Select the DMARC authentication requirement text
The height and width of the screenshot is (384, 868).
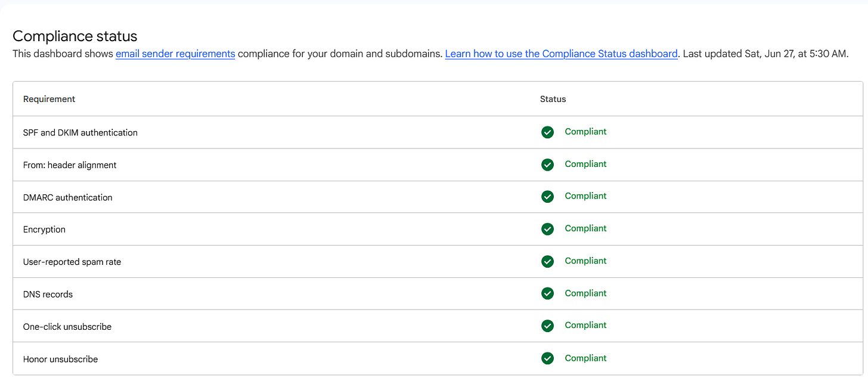coord(67,197)
